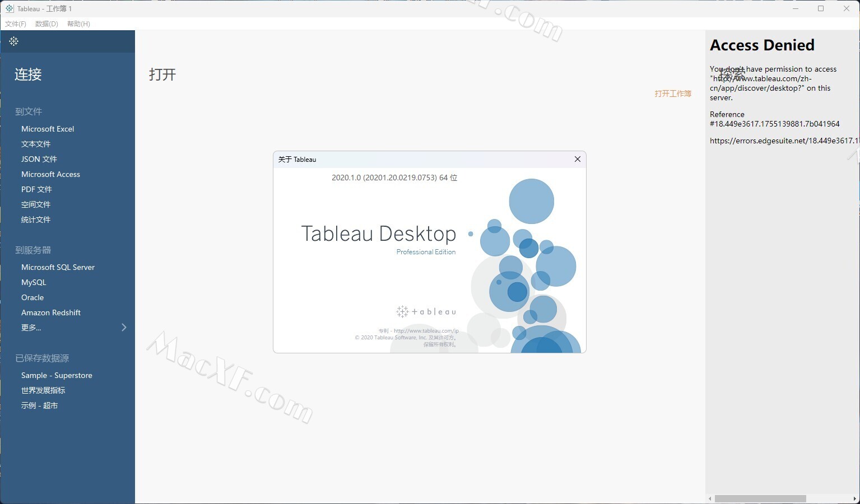Click the version text 2020.1.0 in dialog
The height and width of the screenshot is (504, 860).
pos(394,178)
